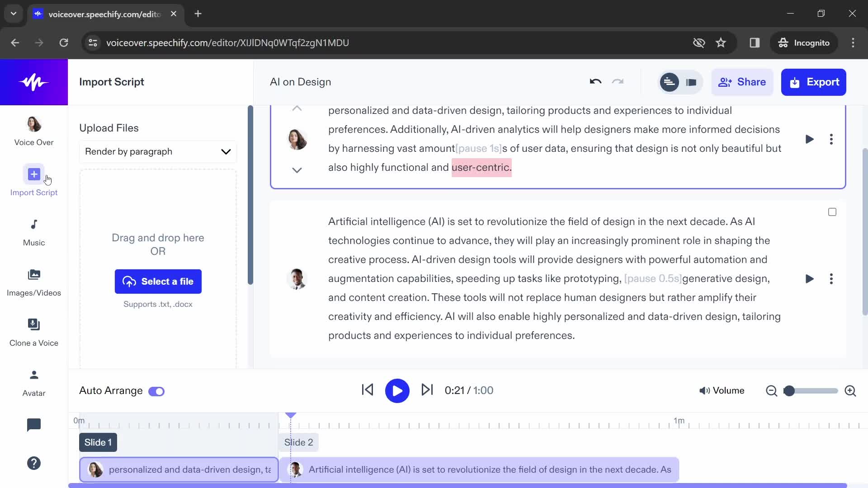Image resolution: width=868 pixels, height=488 pixels.
Task: Collapse the first slide paragraph section
Action: [x=297, y=108]
